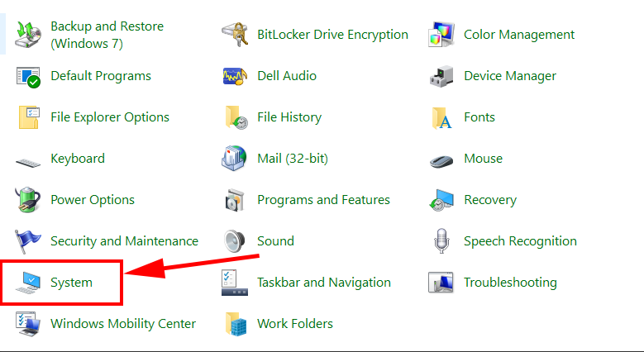
Task: Click the Speech Recognition microphone icon
Action: [441, 241]
